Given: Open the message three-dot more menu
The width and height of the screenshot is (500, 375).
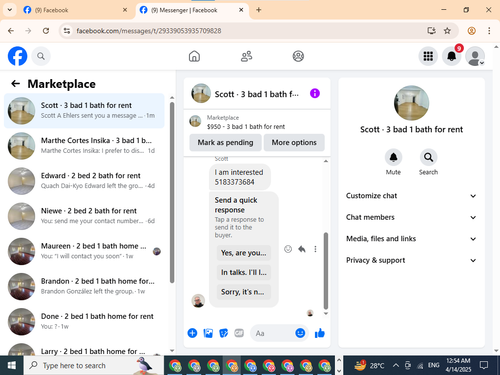Looking at the screenshot, I should point(315,249).
